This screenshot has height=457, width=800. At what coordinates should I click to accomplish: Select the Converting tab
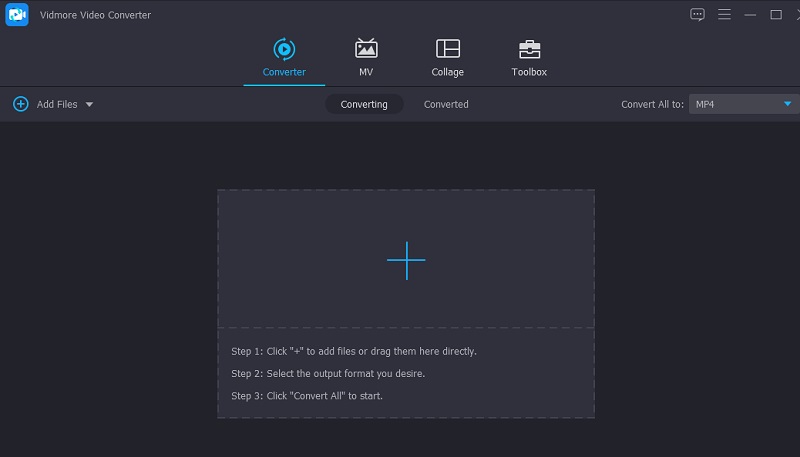point(364,104)
